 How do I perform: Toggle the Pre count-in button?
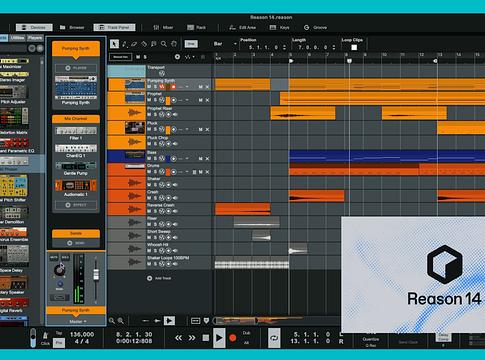[x=59, y=342]
